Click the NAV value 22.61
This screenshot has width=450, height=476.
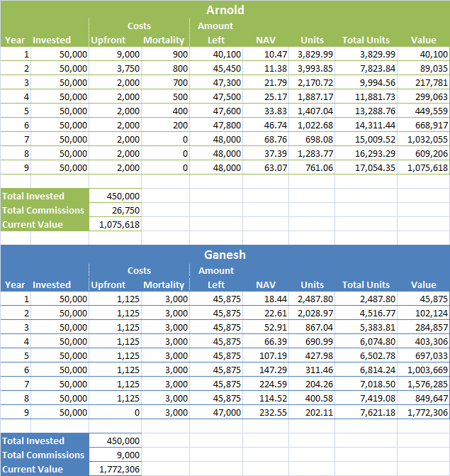click(276, 313)
